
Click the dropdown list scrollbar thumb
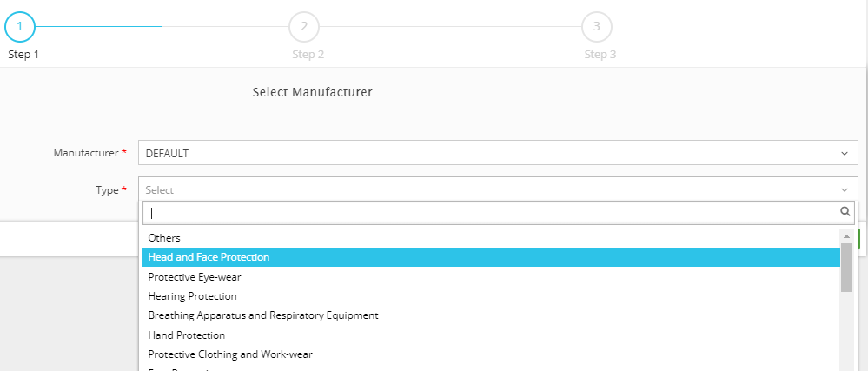click(846, 268)
